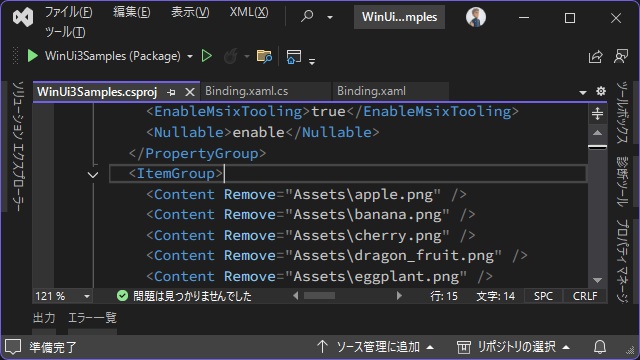Click WinUi3Samples (Package) startup label

click(x=113, y=56)
